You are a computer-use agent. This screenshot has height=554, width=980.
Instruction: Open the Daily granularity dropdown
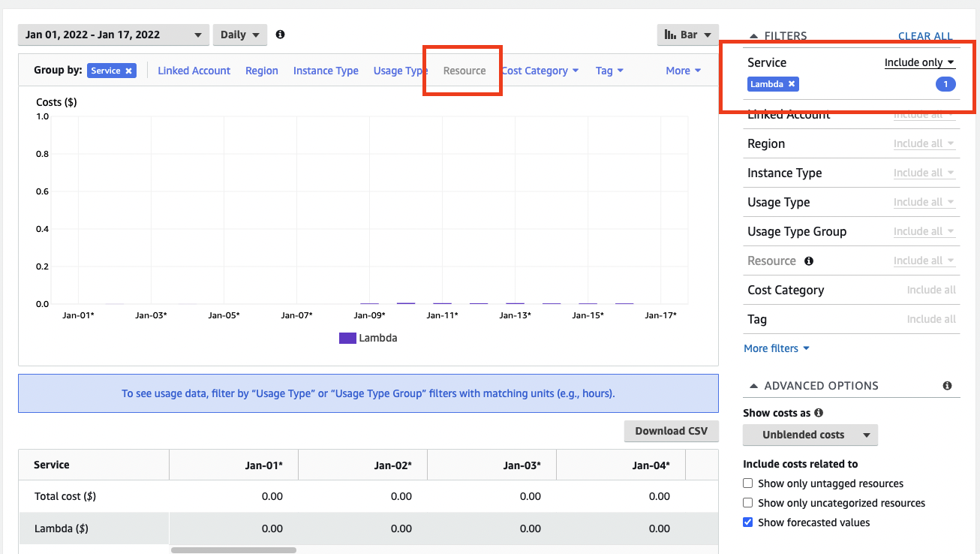tap(240, 35)
